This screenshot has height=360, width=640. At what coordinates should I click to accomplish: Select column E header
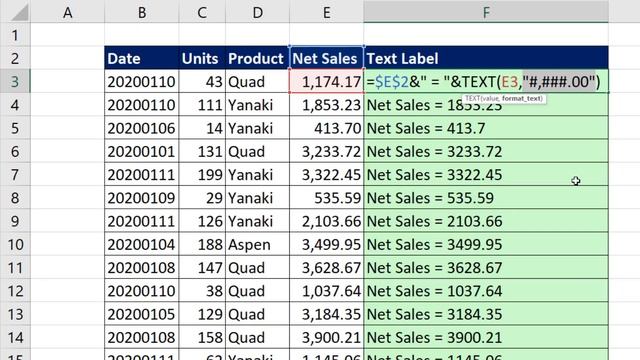click(327, 12)
